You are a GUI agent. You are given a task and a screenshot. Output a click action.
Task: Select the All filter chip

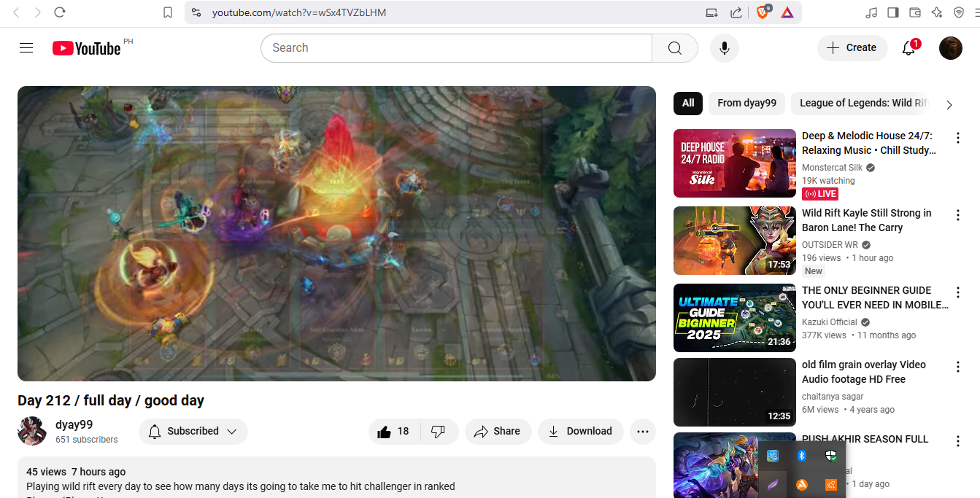coord(688,104)
